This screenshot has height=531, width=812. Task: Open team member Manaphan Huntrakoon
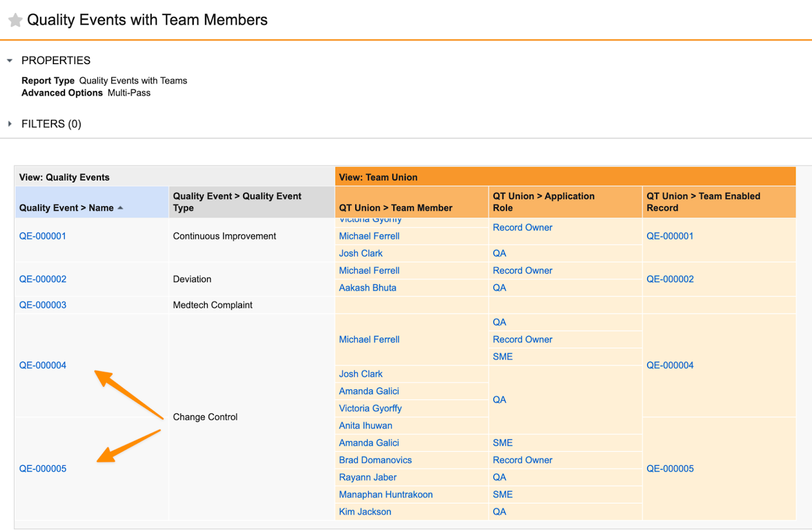[386, 495]
